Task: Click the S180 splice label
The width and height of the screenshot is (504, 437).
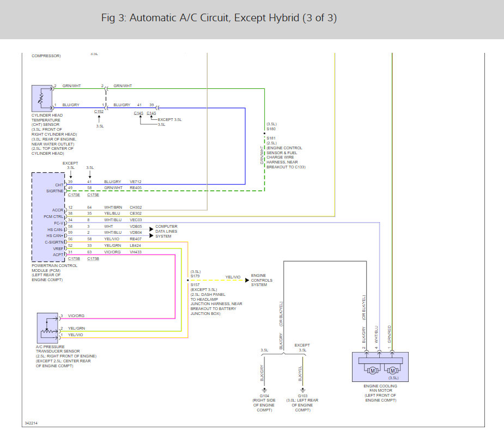Action: (271, 129)
